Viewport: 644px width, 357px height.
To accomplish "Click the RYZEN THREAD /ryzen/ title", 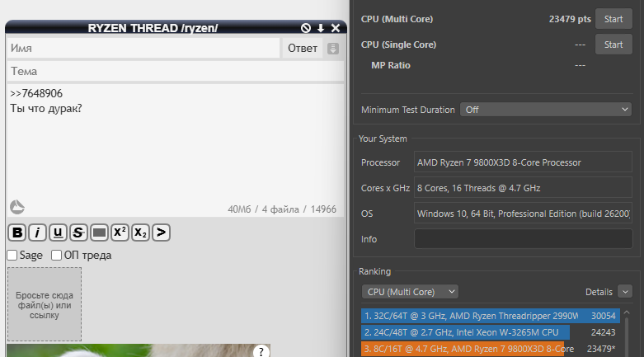I will point(153,28).
